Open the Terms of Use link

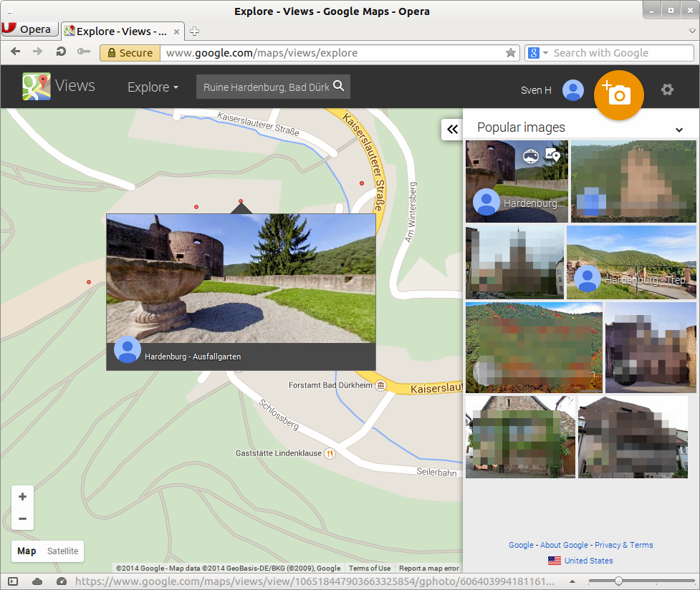[370, 568]
